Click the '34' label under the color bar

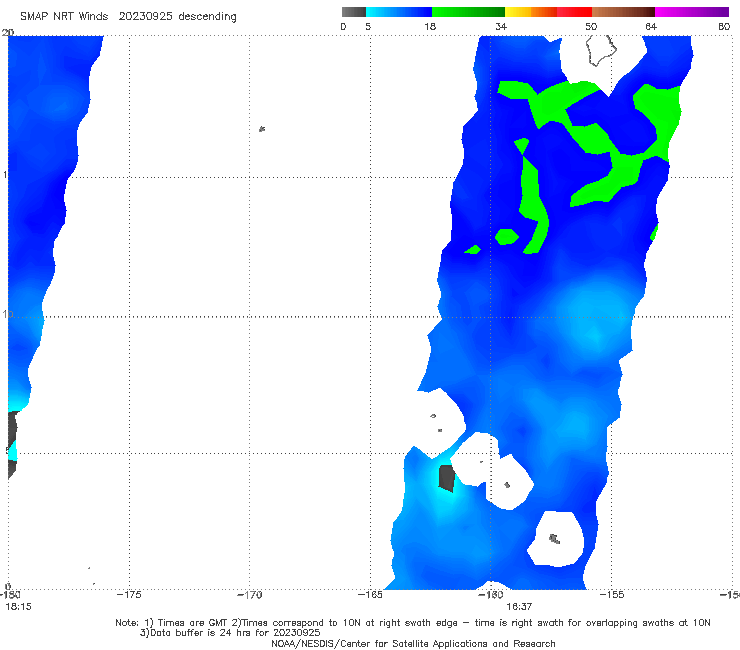pos(501,26)
